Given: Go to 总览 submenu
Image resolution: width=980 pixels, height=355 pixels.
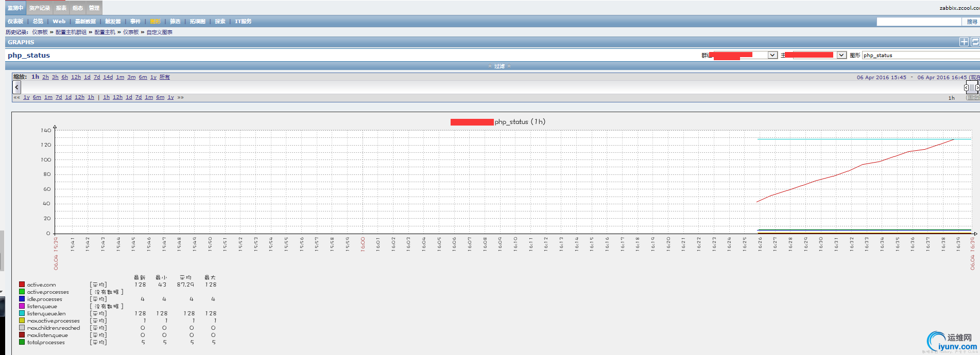Looking at the screenshot, I should (x=38, y=22).
